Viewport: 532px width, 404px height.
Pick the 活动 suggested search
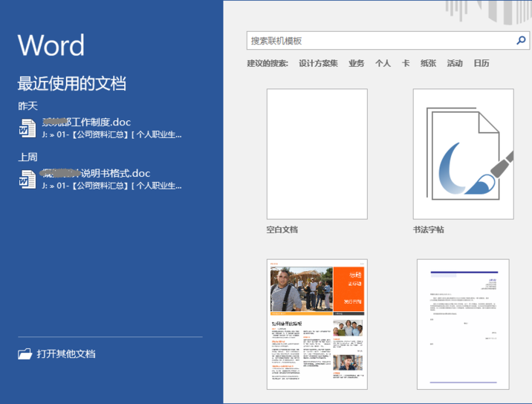(455, 64)
